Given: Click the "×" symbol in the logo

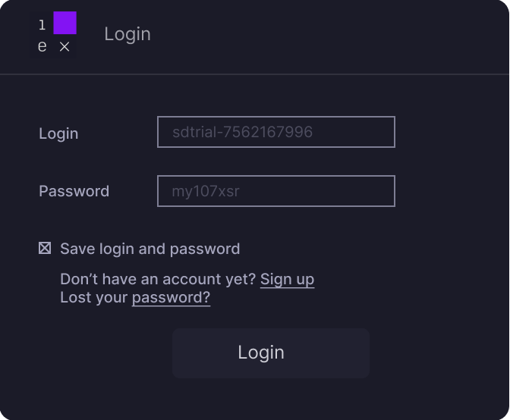Looking at the screenshot, I should point(65,47).
